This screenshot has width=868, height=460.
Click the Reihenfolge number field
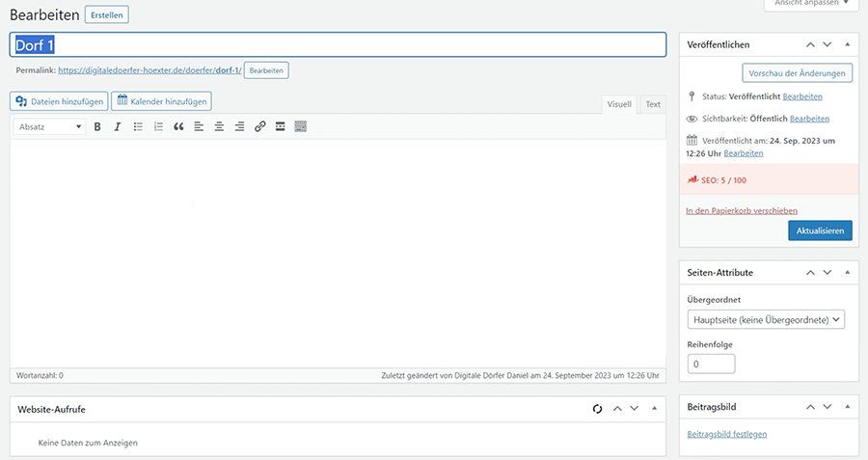pyautogui.click(x=711, y=364)
